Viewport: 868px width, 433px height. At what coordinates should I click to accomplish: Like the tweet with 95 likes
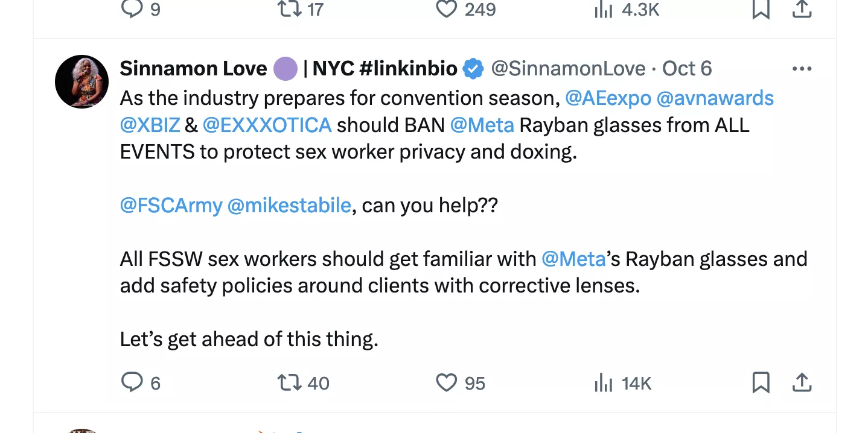[447, 382]
